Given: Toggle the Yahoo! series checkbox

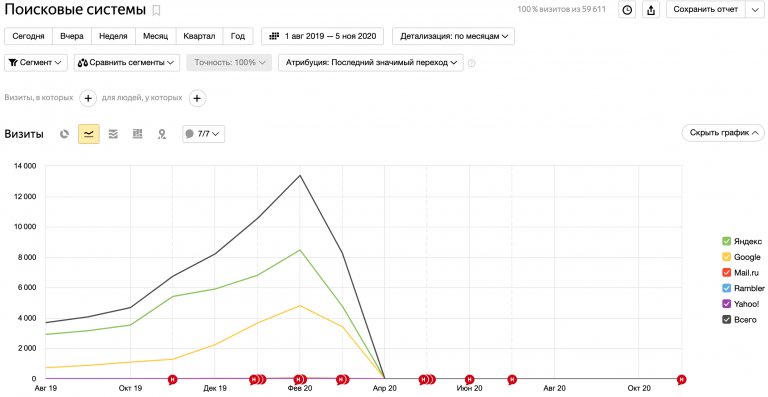Looking at the screenshot, I should tap(727, 304).
